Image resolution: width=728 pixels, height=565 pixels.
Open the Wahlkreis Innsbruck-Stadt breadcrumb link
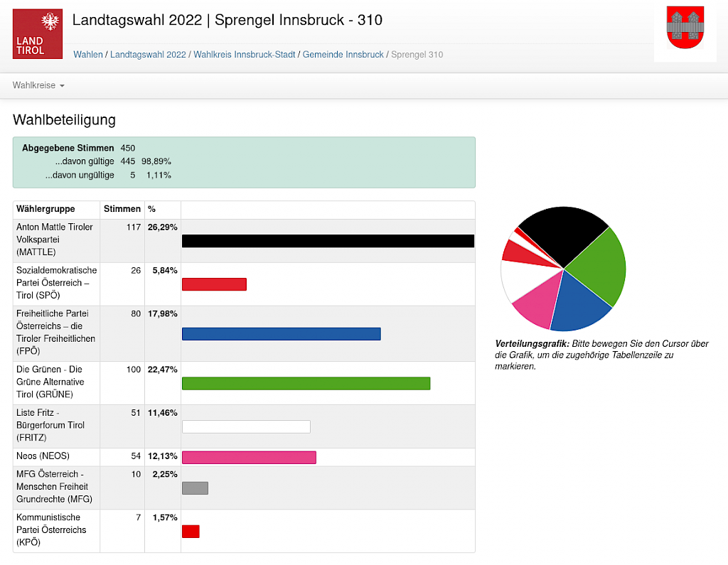(245, 54)
